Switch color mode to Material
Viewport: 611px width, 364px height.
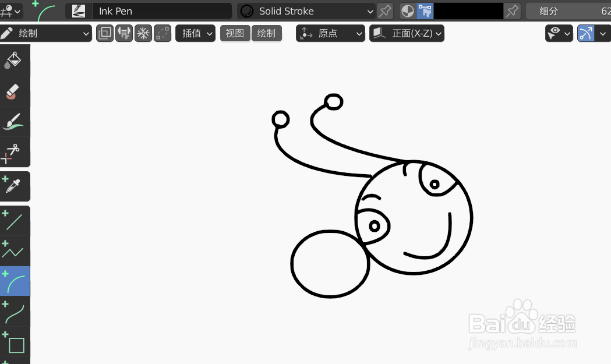pos(408,11)
